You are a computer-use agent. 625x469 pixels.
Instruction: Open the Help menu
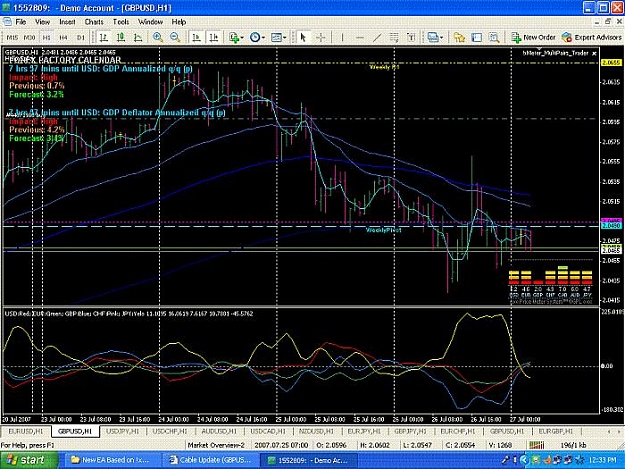point(179,22)
